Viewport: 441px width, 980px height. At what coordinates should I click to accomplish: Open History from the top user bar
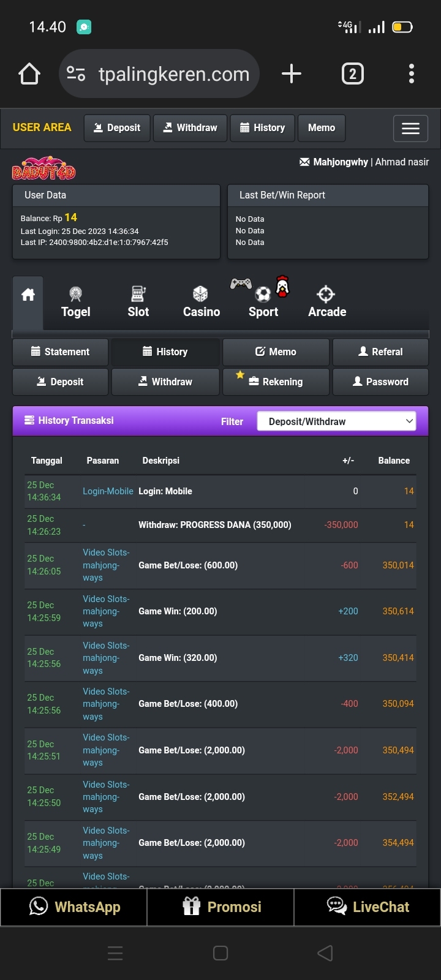(x=262, y=128)
